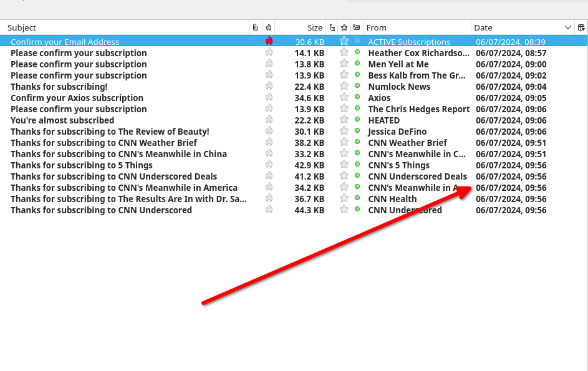Toggle sort order with the Date column arrow
Image resolution: width=588 pixels, height=371 pixels.
click(x=568, y=27)
